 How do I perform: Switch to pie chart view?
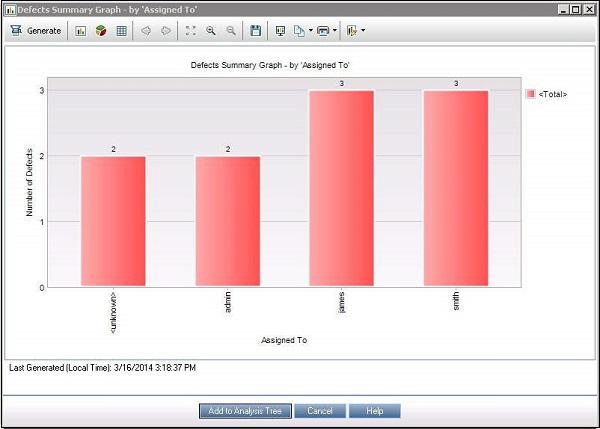[101, 31]
